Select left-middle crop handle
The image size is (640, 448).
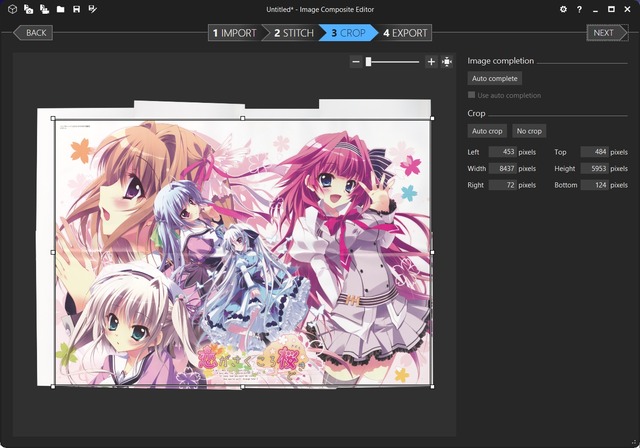click(x=53, y=252)
